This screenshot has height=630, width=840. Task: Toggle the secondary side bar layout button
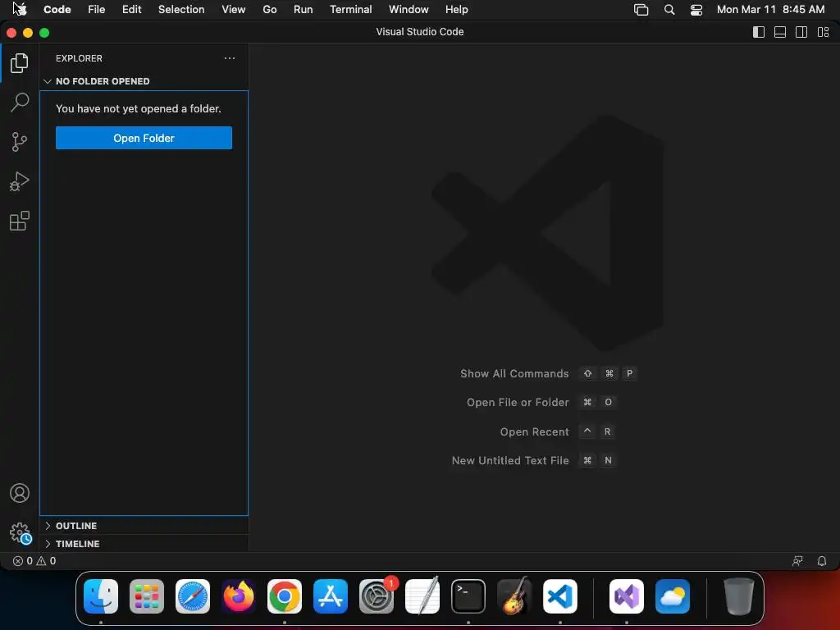coord(801,32)
